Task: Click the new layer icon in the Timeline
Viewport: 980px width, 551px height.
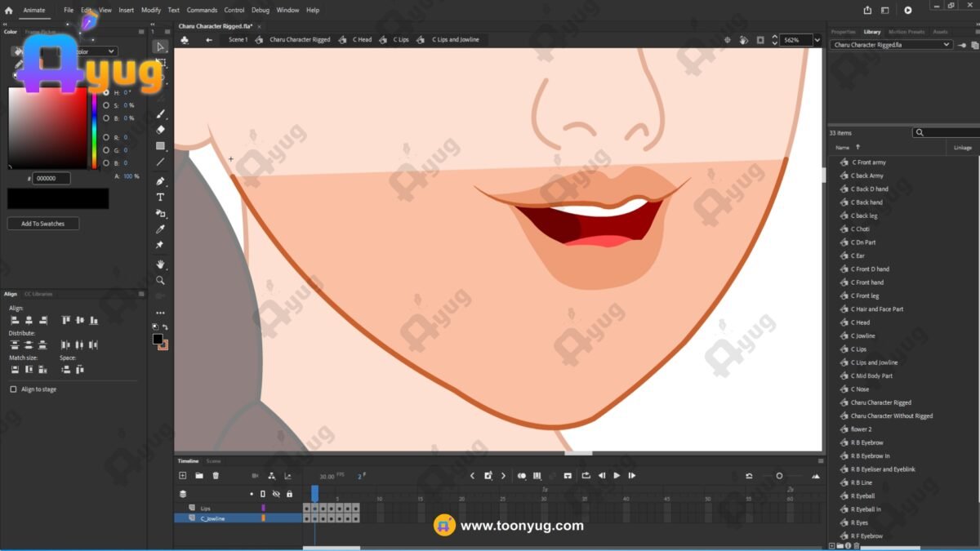Action: (183, 476)
